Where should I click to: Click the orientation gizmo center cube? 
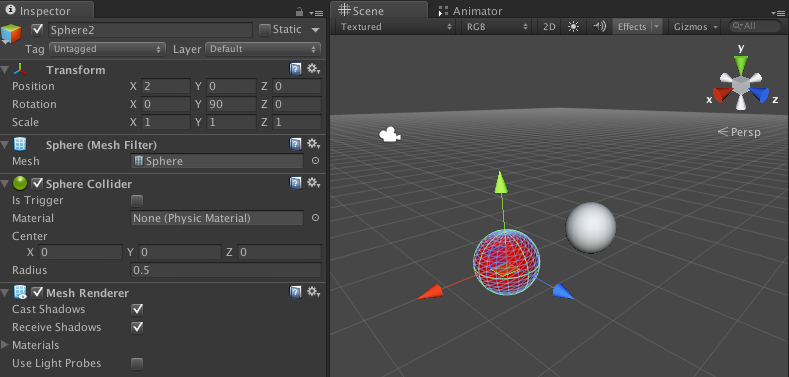click(740, 85)
